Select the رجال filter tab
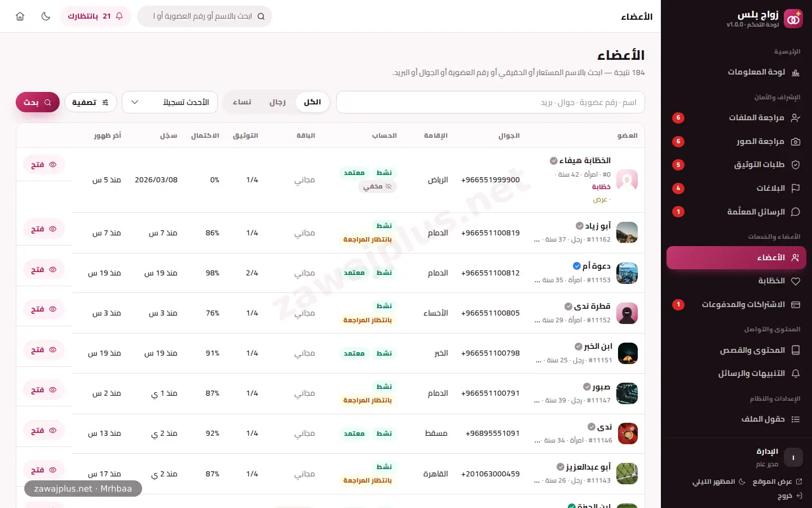Viewport: 812px width, 508px height. tap(277, 102)
